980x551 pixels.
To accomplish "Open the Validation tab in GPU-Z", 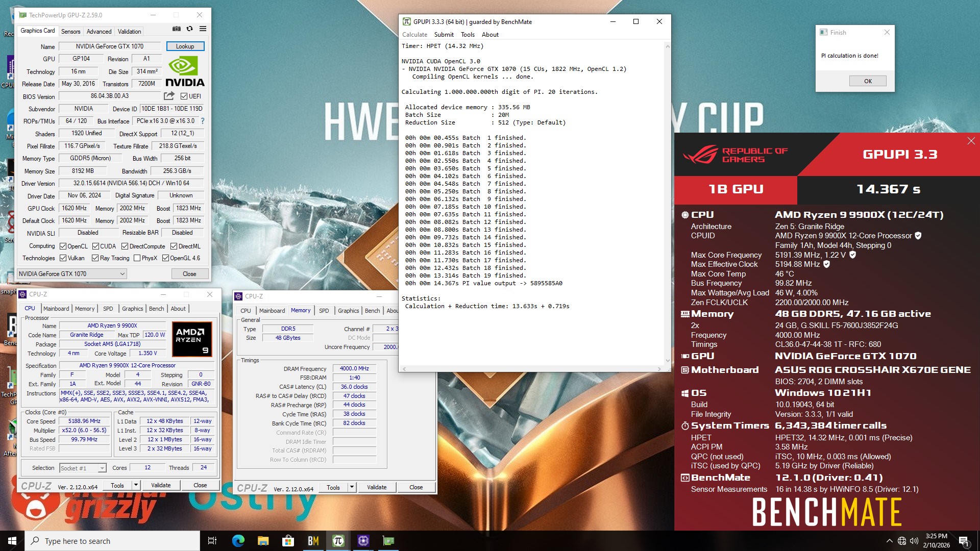I will click(x=129, y=31).
